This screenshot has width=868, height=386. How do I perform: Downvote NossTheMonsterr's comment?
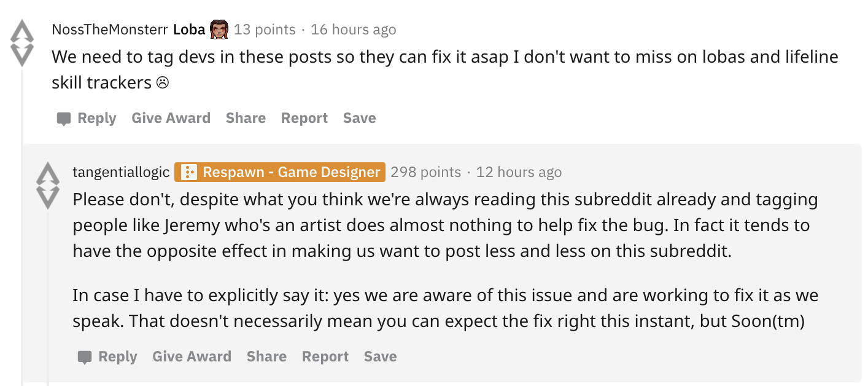23,55
